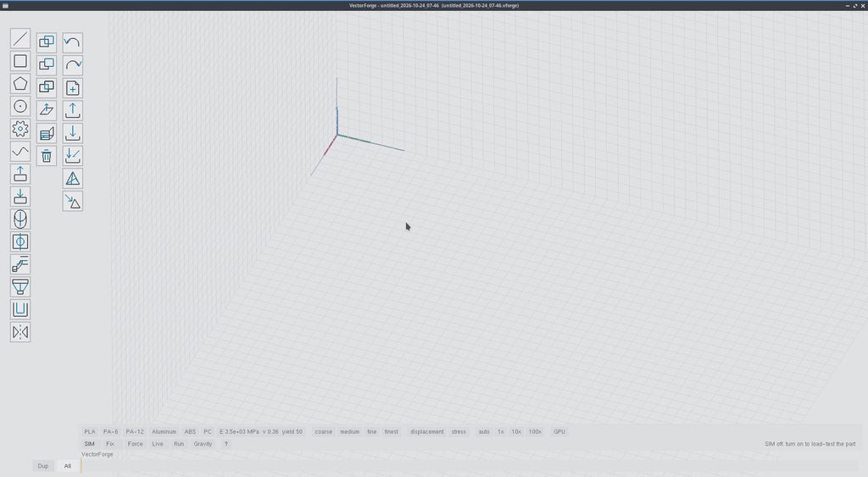Screen dimensions: 868x477
Task: Toggle the SIM mode on
Action: [x=89, y=444]
